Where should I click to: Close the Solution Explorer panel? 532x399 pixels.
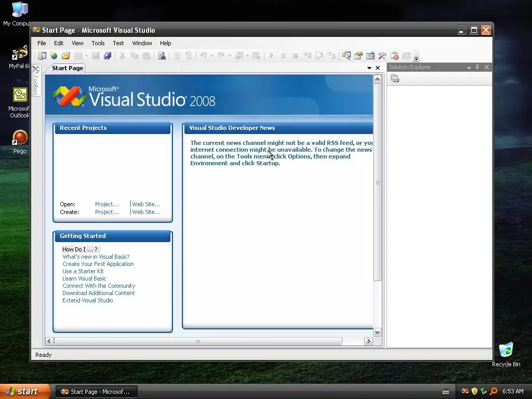tap(486, 67)
